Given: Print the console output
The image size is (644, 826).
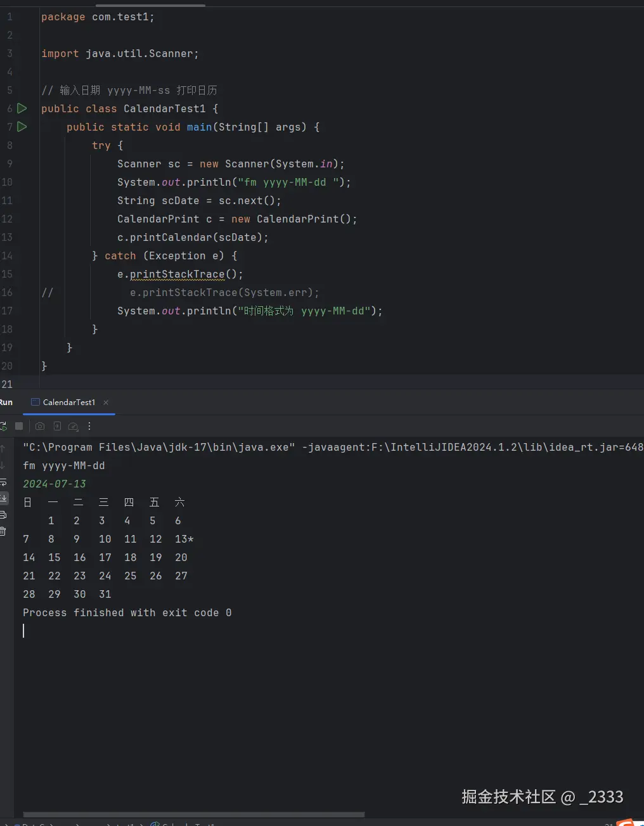Looking at the screenshot, I should coord(3,515).
